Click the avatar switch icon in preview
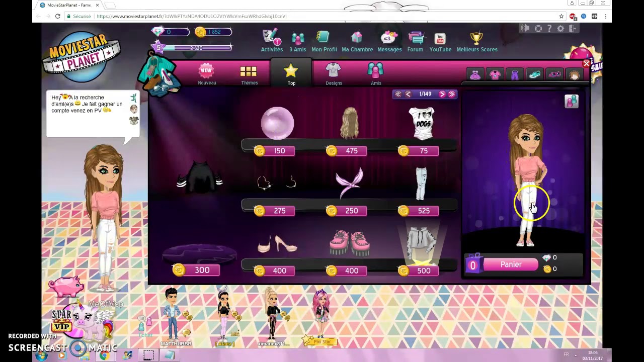644x362 pixels. click(x=572, y=102)
